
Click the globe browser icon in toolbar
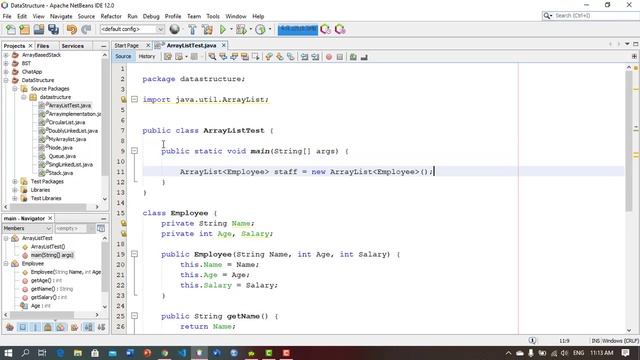175,29
